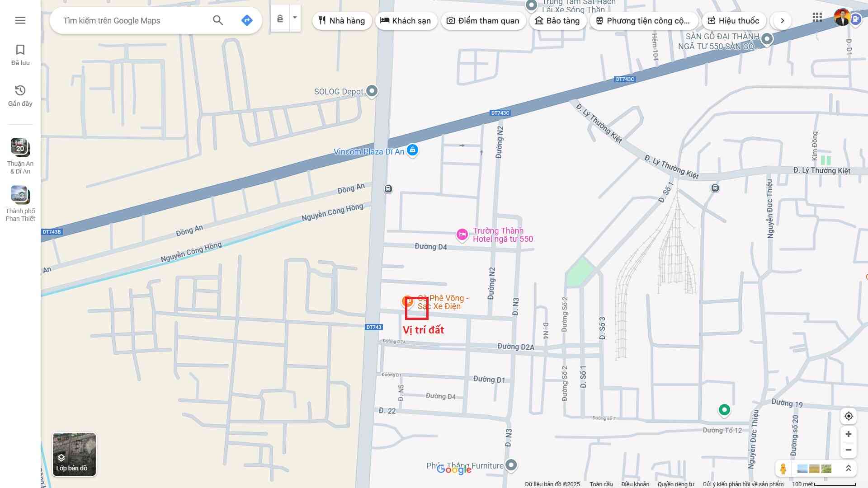
Task: Show my current location
Action: pyautogui.click(x=849, y=416)
